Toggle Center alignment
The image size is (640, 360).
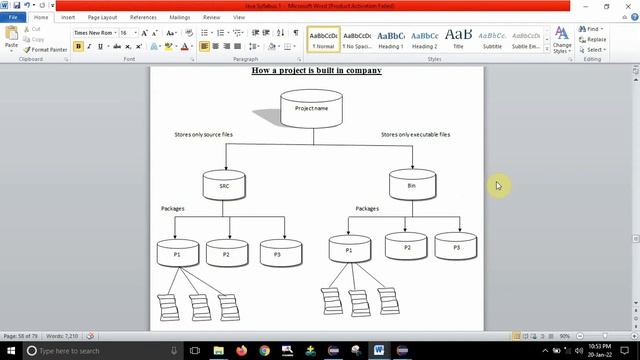(x=216, y=47)
